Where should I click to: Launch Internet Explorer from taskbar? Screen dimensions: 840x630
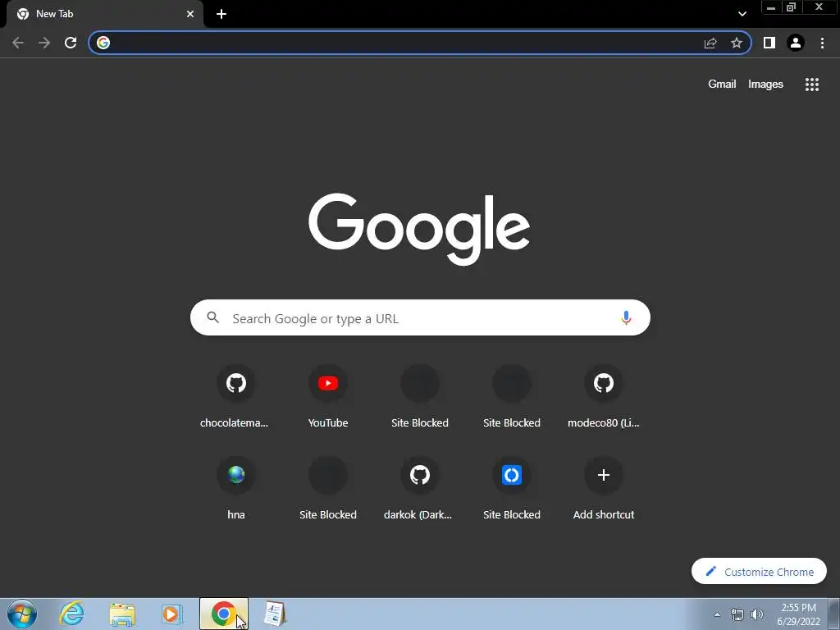click(x=71, y=614)
